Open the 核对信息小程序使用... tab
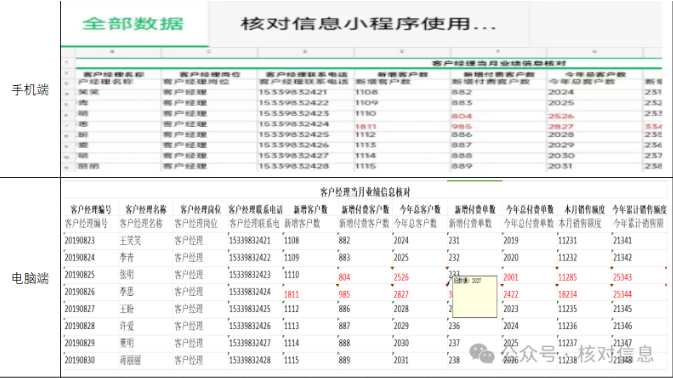This screenshot has height=378, width=673. pyautogui.click(x=368, y=24)
